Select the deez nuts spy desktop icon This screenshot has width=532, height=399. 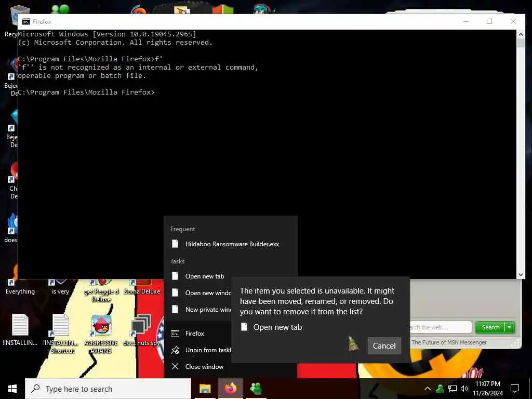click(141, 330)
